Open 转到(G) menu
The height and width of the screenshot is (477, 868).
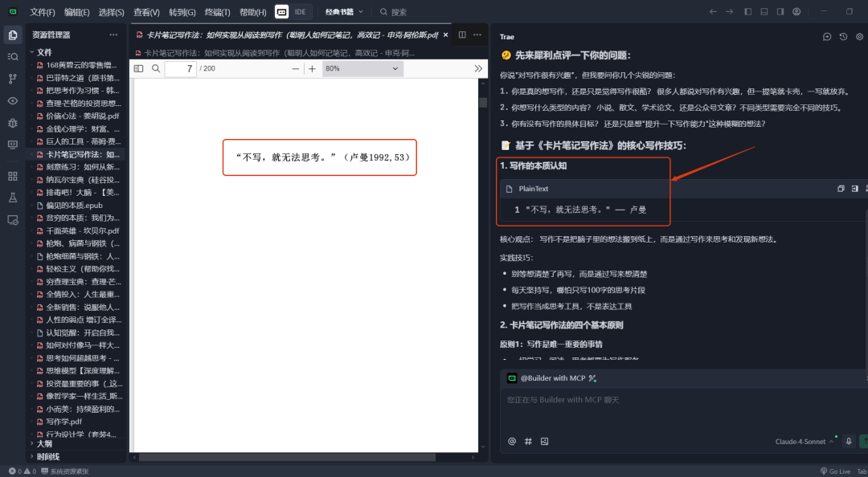point(182,12)
